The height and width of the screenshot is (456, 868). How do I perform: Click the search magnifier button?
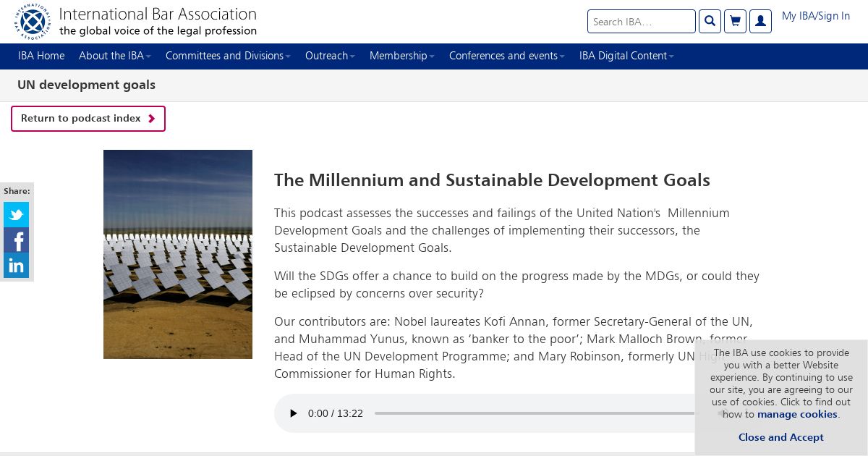pyautogui.click(x=710, y=21)
